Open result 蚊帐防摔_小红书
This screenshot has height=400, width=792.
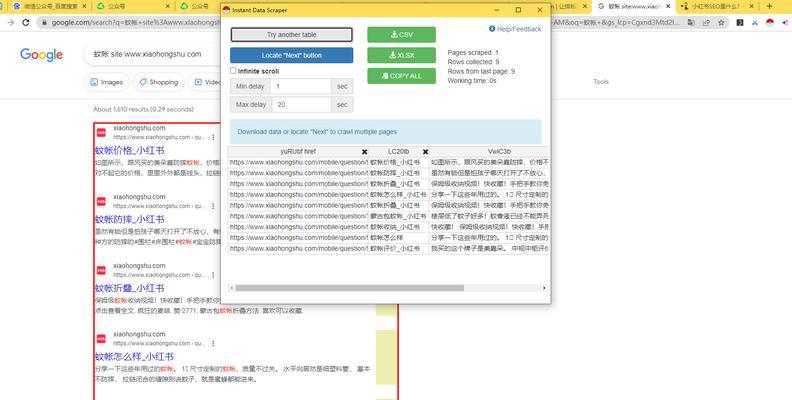coord(130,219)
